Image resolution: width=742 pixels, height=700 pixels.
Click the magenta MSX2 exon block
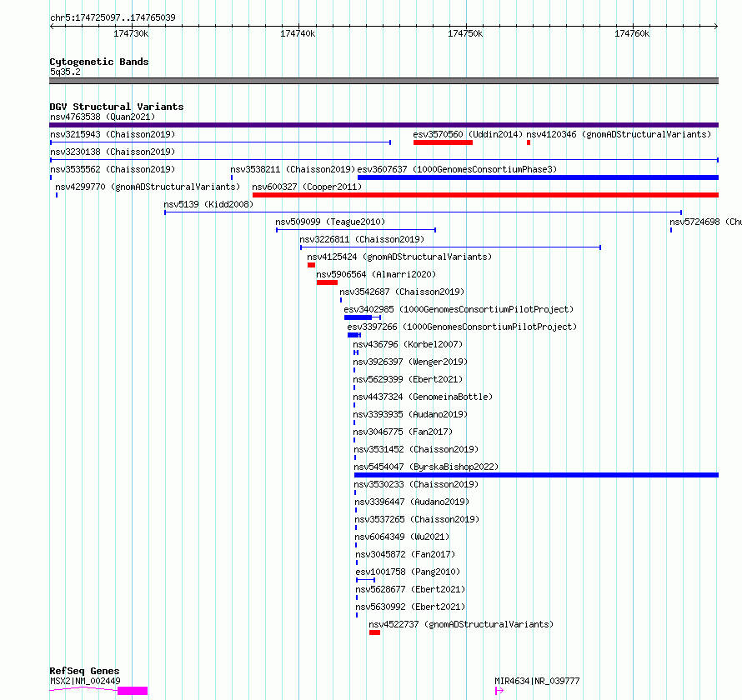point(133,691)
